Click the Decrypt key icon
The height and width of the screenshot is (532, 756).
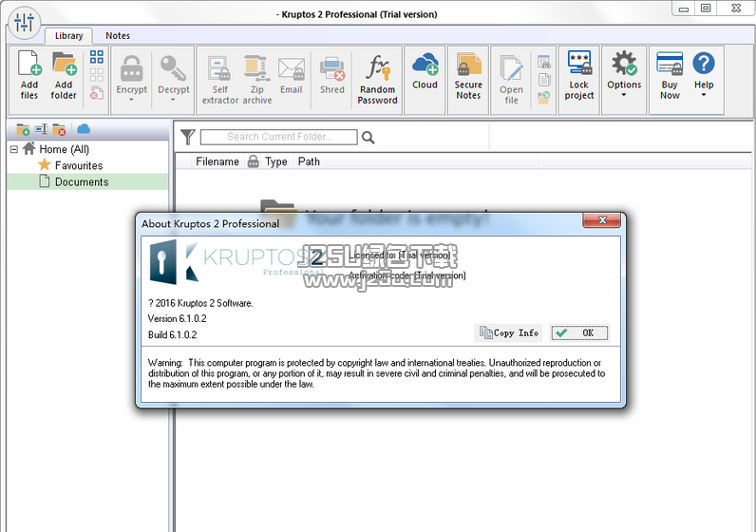(173, 68)
